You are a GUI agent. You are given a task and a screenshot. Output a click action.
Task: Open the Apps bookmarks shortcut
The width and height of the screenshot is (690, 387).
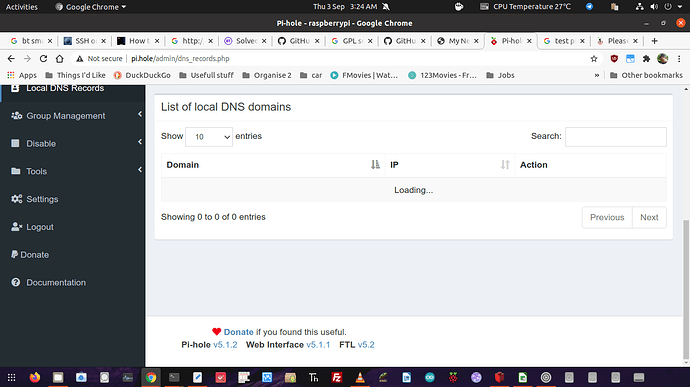(x=22, y=75)
